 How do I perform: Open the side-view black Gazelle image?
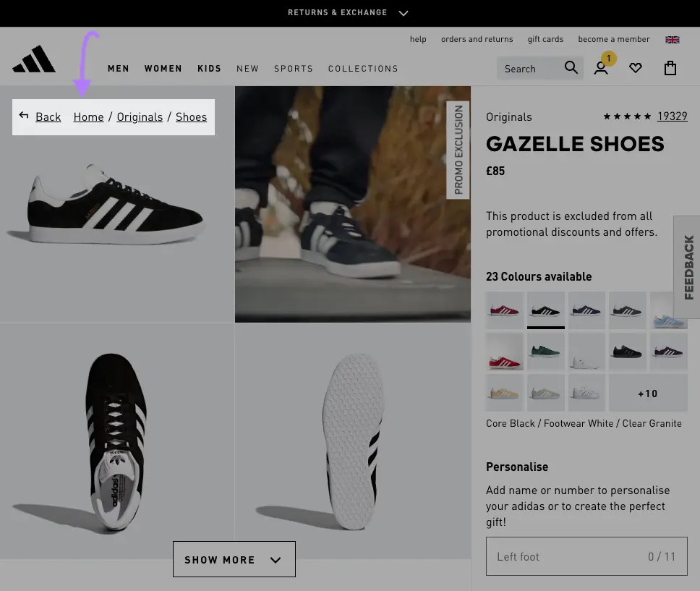point(117,204)
